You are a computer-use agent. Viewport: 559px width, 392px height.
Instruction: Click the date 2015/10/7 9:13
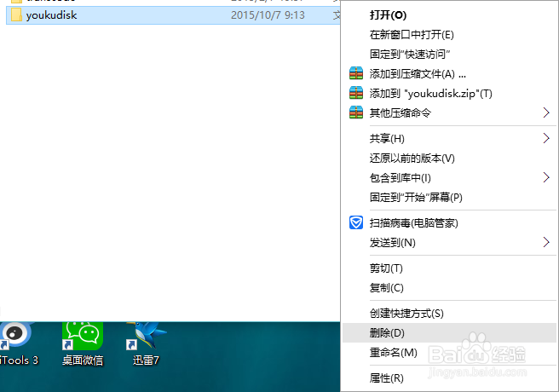click(268, 15)
